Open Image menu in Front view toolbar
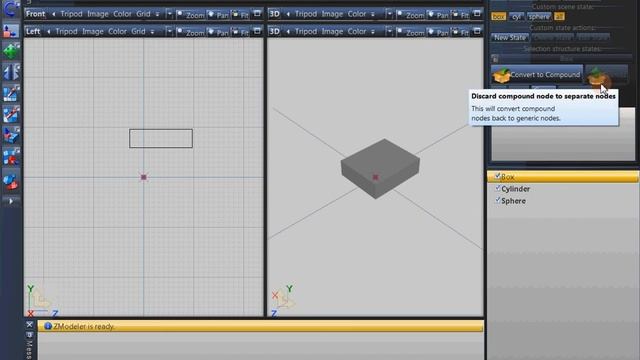The image size is (640, 360). coord(98,14)
